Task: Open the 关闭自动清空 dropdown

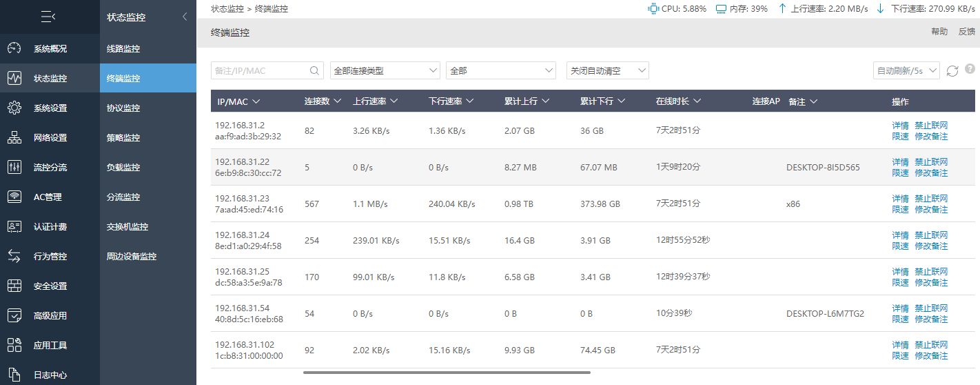Action: tap(607, 70)
